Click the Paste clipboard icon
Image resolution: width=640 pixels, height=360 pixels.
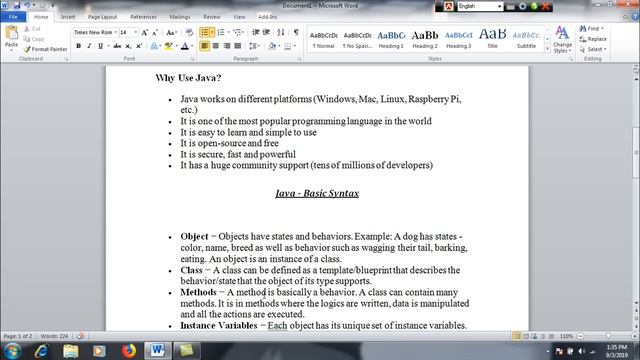(11, 33)
